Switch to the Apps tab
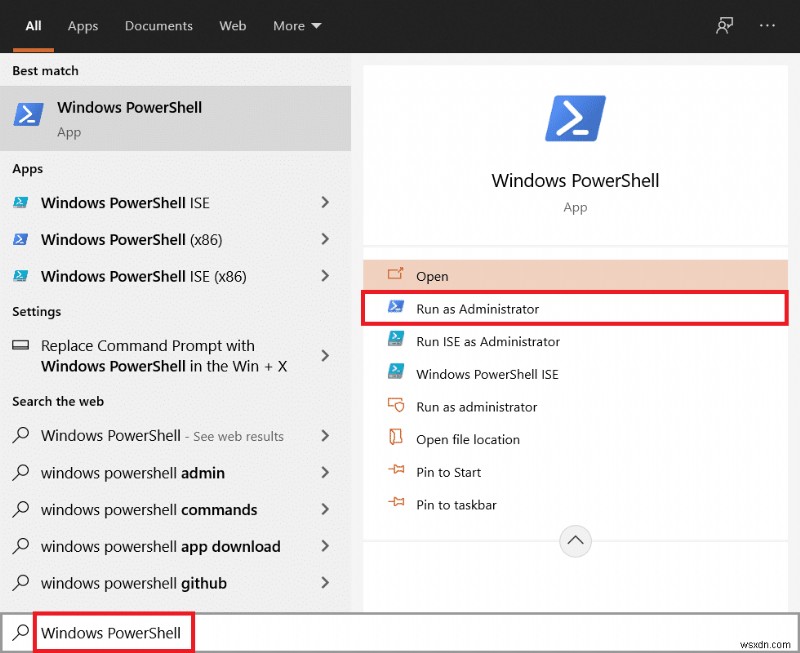The width and height of the screenshot is (800, 653). click(x=83, y=25)
